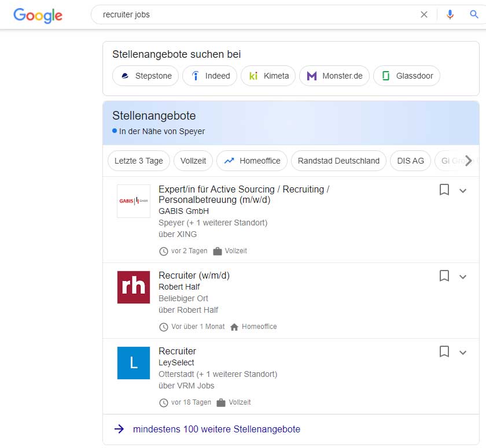Screen dimensions: 486x448
Task: Click the Stellenangebote suchen bei heading
Action: [176, 54]
